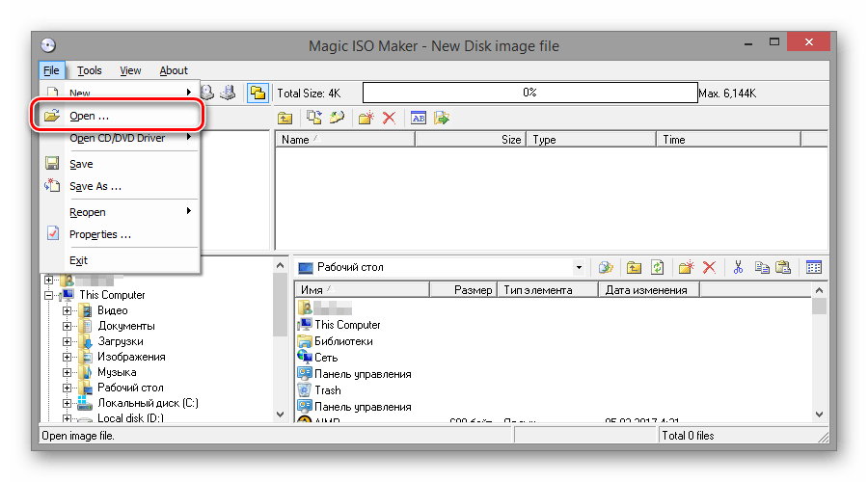The height and width of the screenshot is (482, 868).
Task: Open the Tools menu
Action: click(x=90, y=70)
